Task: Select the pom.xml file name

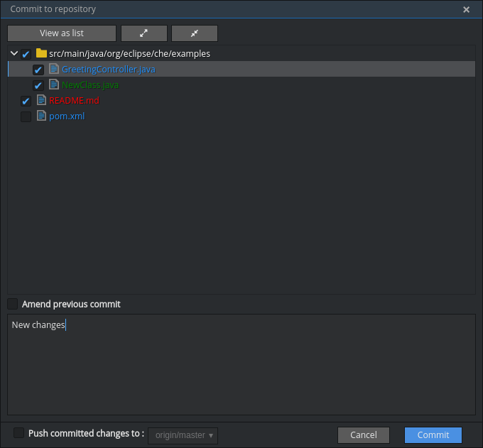Action: pyautogui.click(x=67, y=116)
